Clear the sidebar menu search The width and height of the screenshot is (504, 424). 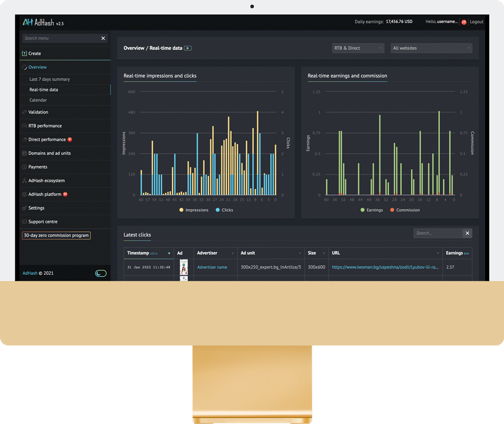click(103, 38)
